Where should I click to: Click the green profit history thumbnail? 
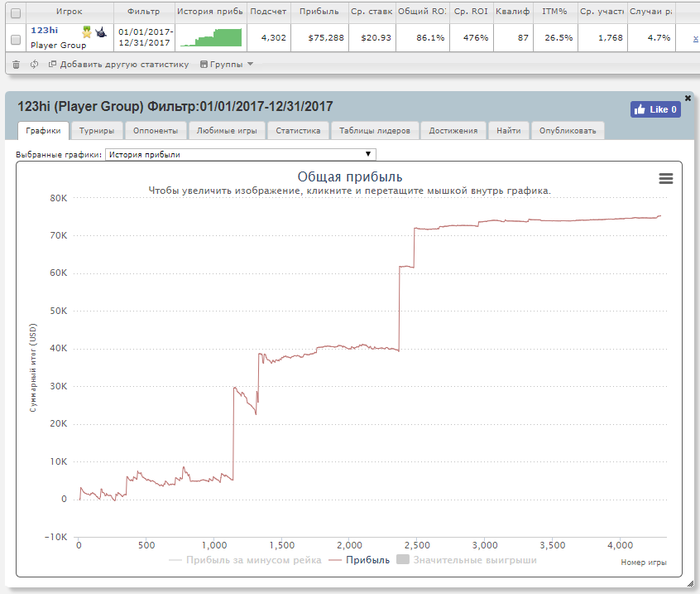coord(211,38)
